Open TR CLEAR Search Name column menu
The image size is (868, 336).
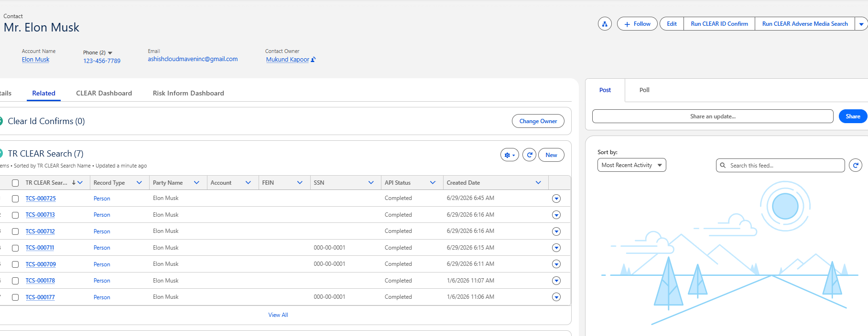point(80,183)
